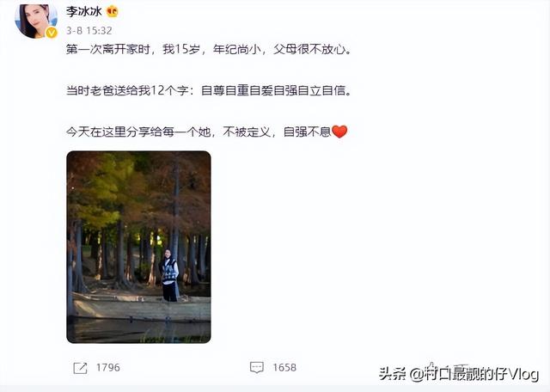Open 李冰冰's profile avatar photo
This screenshot has width=550, height=392.
click(x=36, y=21)
